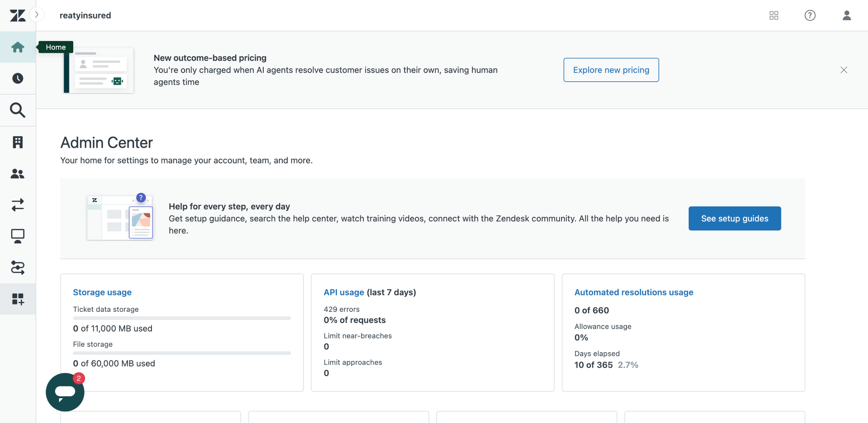Dismiss the outcome-based pricing banner
The height and width of the screenshot is (423, 868).
pos(844,70)
